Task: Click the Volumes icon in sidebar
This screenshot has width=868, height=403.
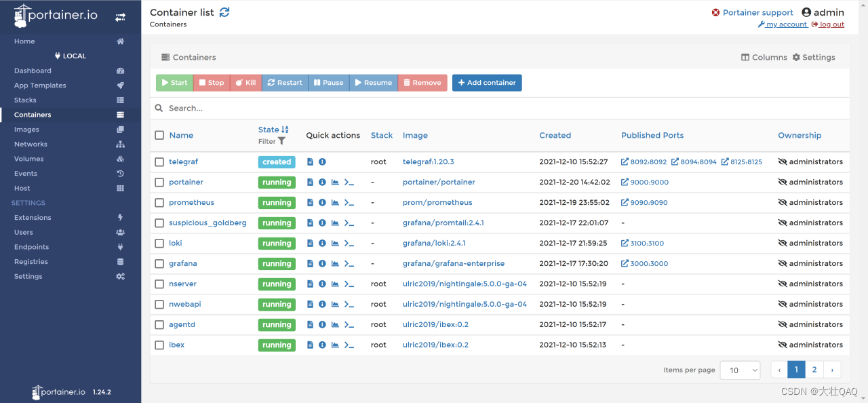Action: (x=120, y=159)
